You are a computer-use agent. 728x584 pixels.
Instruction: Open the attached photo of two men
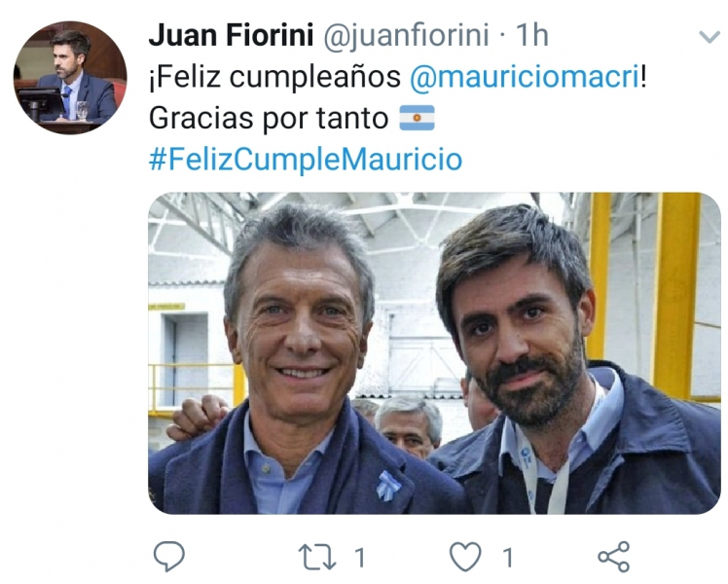[435, 353]
